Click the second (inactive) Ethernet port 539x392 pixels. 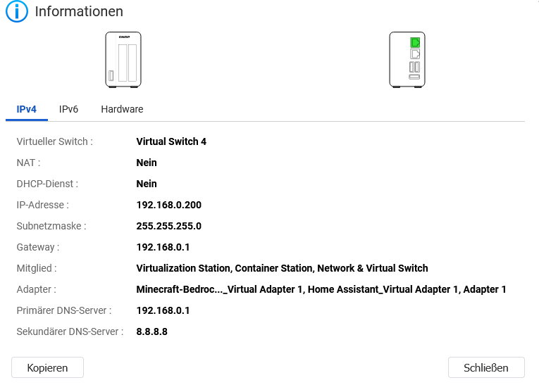pos(415,54)
